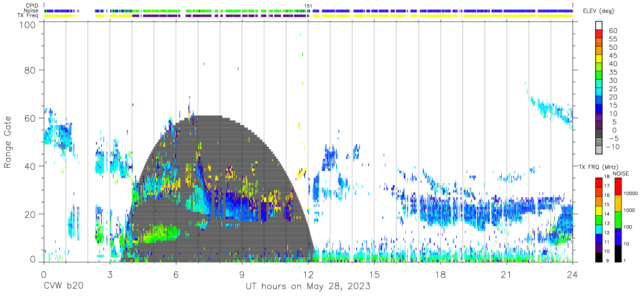
Task: Select the cyan segment of TX FRQ colorbar
Action: pos(599,229)
